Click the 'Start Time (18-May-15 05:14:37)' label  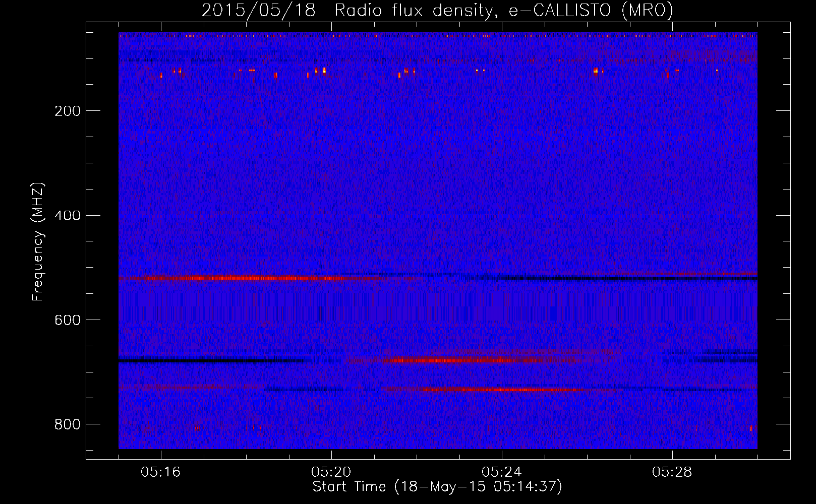(437, 487)
